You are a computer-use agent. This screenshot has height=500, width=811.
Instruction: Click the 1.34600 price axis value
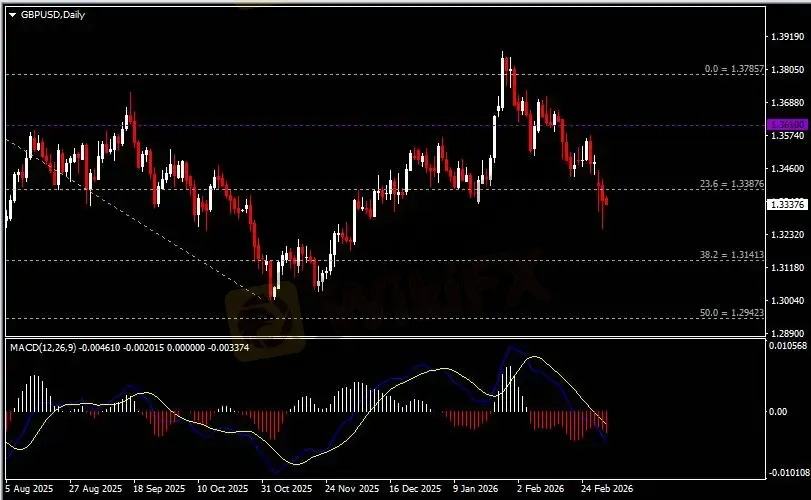point(788,169)
